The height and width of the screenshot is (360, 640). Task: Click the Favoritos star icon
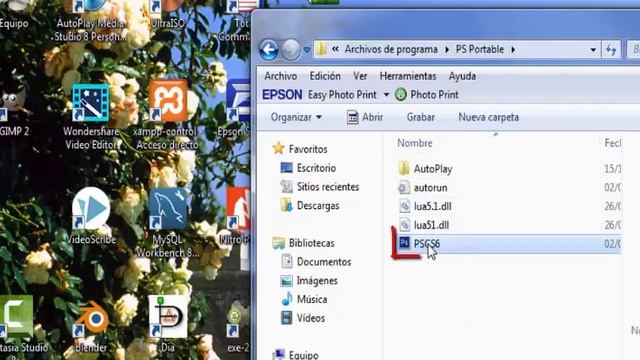pos(278,148)
